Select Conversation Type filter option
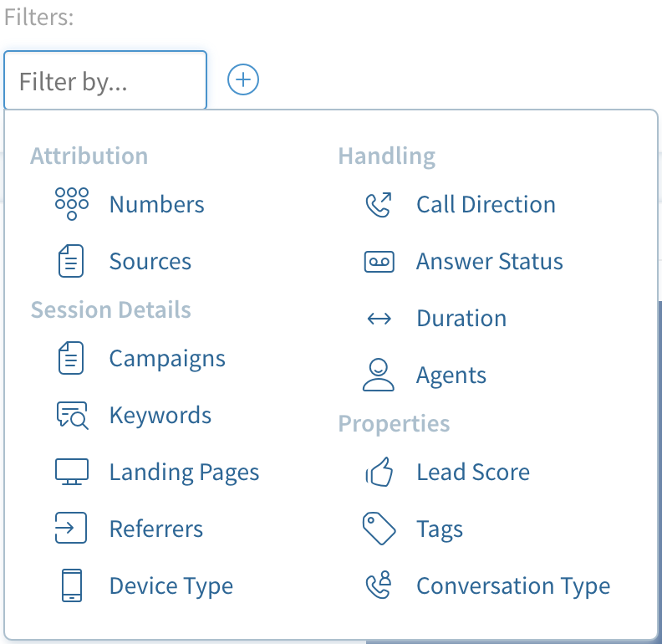The image size is (662, 644). (513, 586)
